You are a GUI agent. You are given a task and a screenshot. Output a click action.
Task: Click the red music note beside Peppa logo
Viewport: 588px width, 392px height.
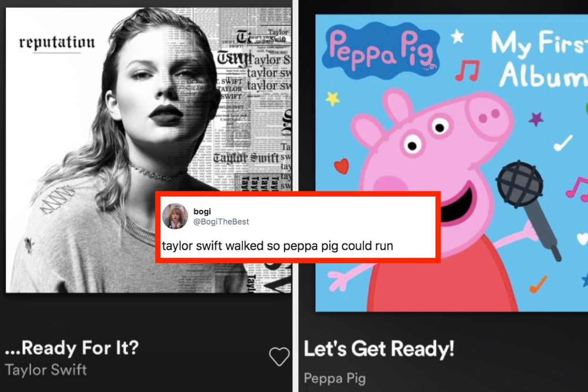click(x=467, y=71)
